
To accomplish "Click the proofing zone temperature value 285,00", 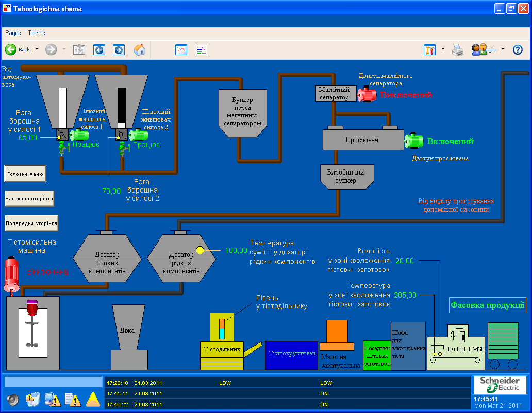I will click(x=405, y=295).
